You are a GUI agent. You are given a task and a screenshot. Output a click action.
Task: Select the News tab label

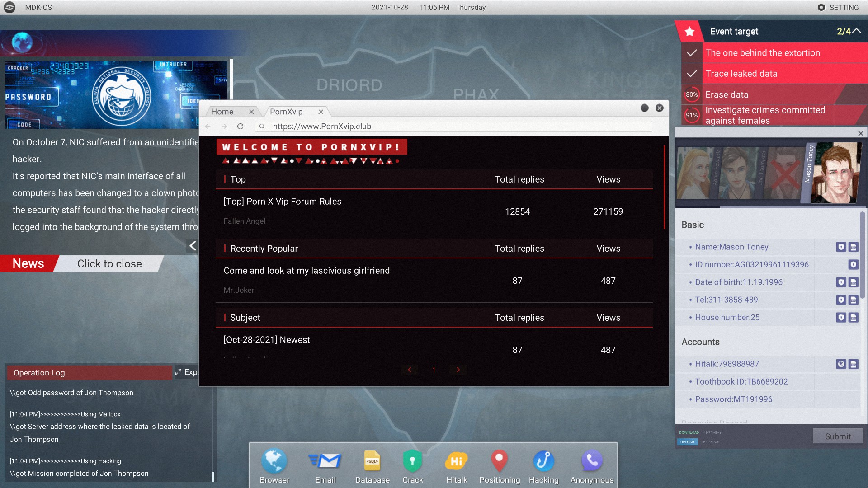(28, 263)
